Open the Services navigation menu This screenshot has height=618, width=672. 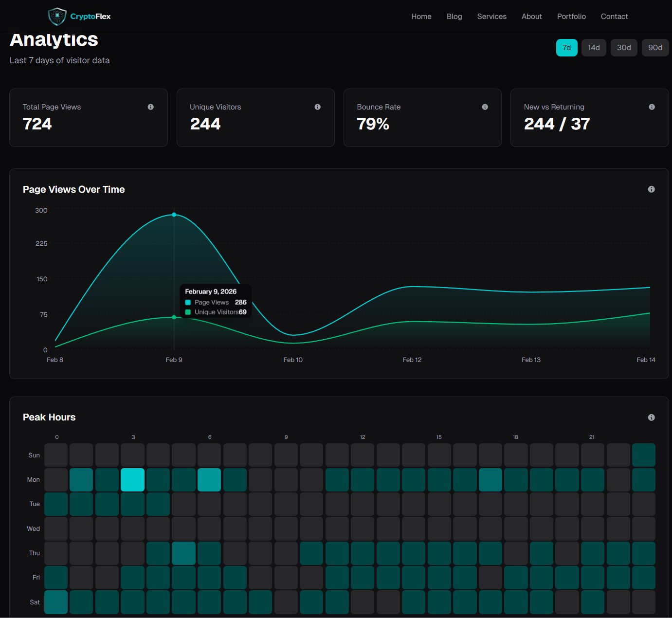491,16
